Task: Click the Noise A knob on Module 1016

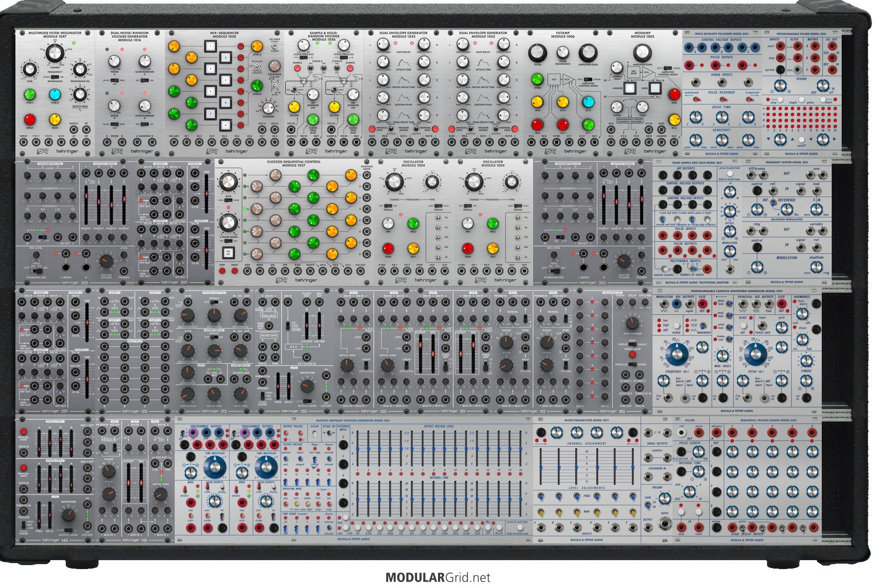Action: click(x=114, y=61)
